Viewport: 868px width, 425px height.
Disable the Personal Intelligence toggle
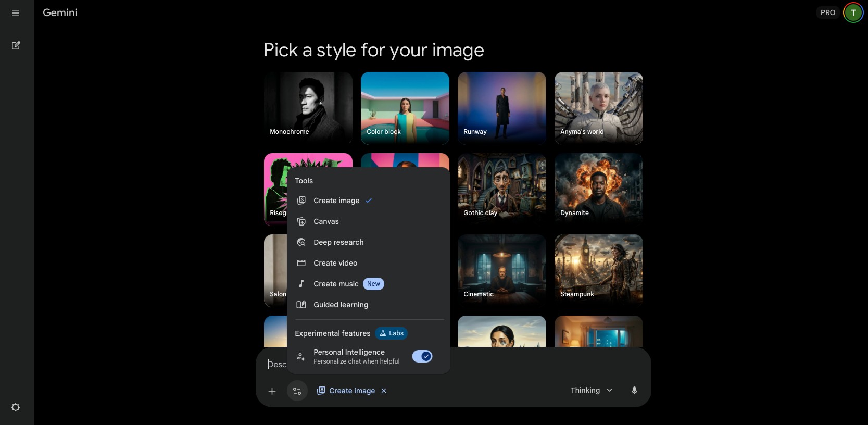click(x=422, y=356)
